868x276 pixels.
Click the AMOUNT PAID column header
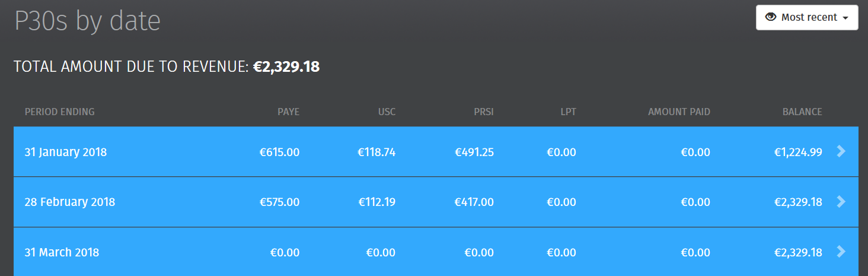pyautogui.click(x=679, y=112)
